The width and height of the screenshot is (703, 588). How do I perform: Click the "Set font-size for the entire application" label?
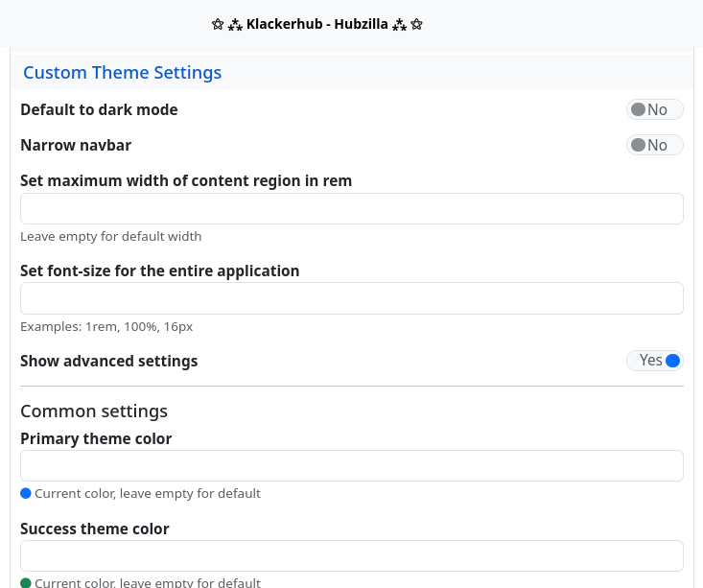point(160,270)
